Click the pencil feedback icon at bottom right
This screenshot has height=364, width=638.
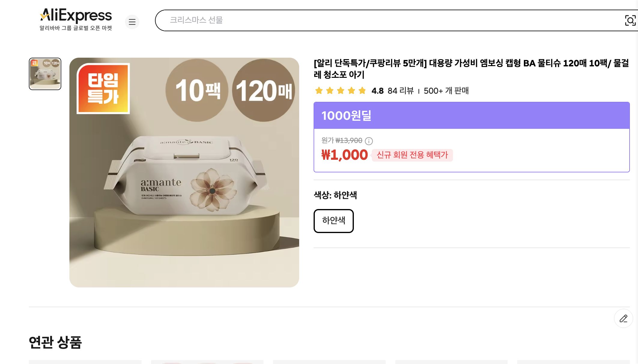click(624, 318)
